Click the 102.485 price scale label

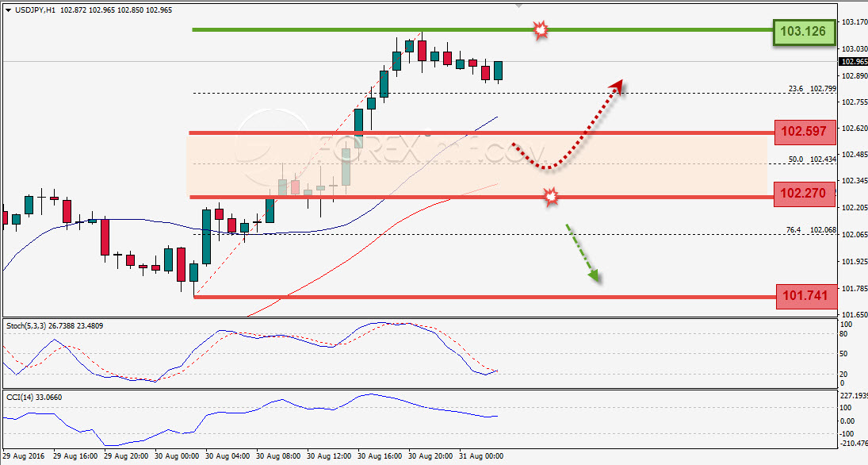(x=855, y=154)
